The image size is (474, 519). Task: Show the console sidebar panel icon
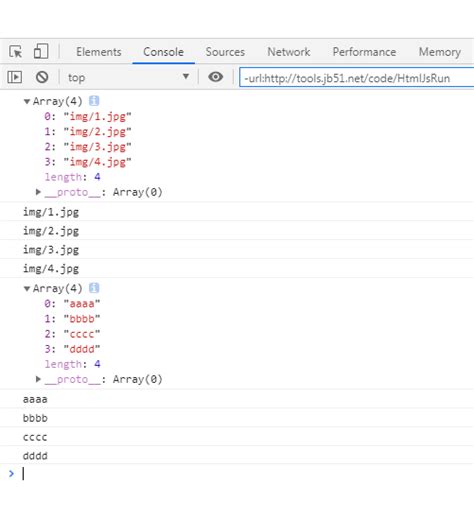pos(15,77)
